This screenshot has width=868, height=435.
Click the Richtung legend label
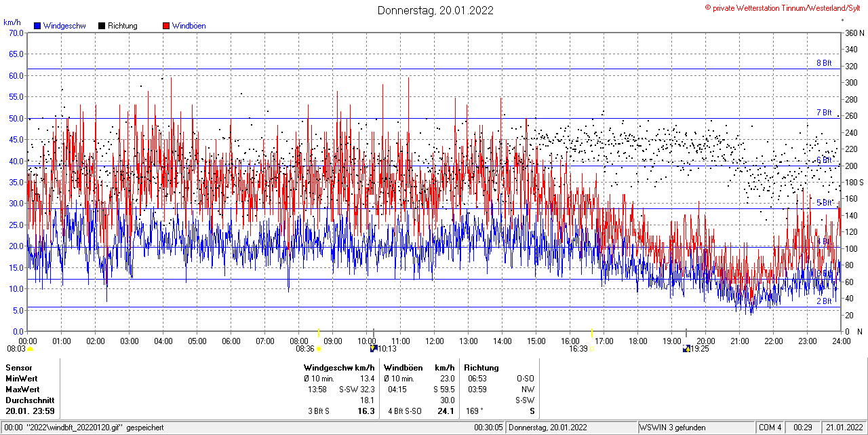point(123,26)
